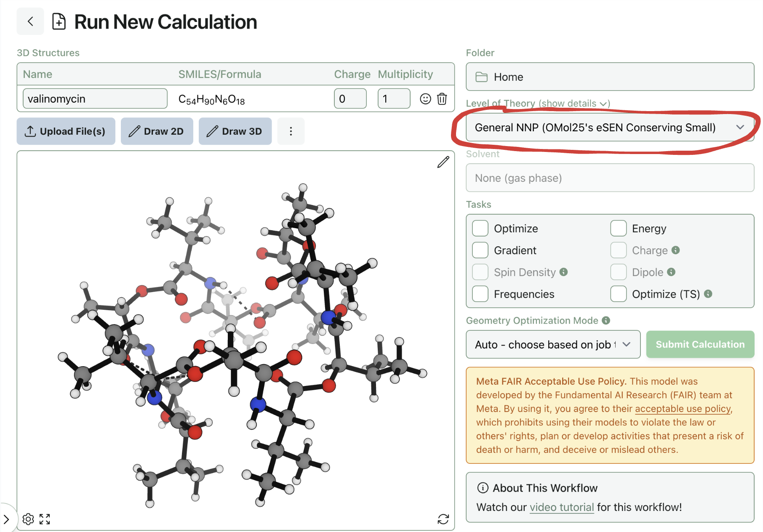Screen dimensions: 763x532
Task: Toggle the Frequencies checkbox
Action: pos(480,294)
